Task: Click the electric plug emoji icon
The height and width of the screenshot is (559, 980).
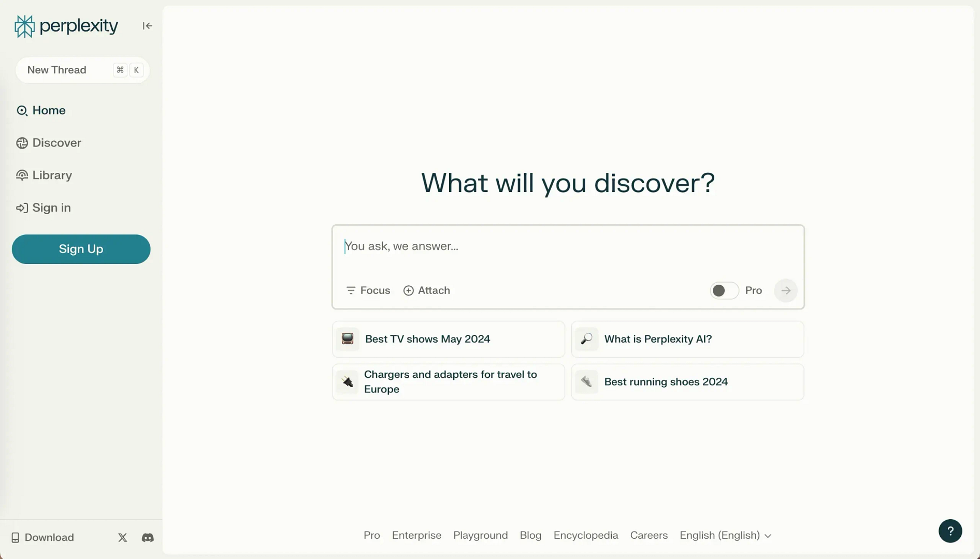Action: (x=348, y=382)
